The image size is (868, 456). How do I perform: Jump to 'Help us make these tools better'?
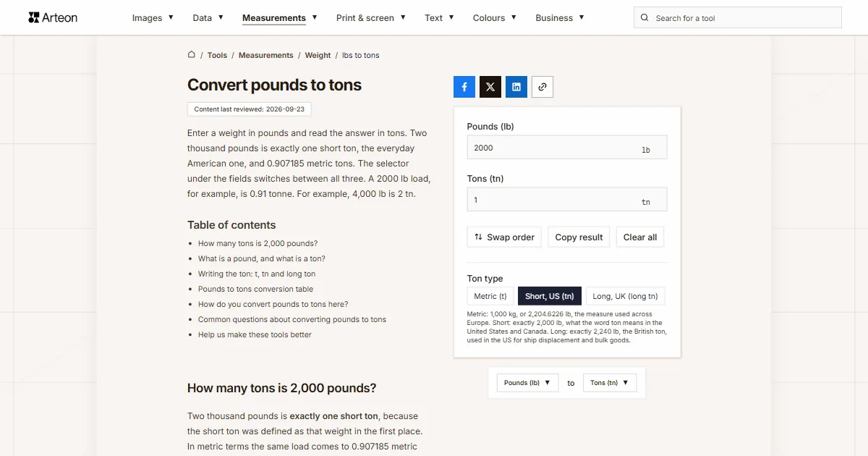(x=255, y=335)
